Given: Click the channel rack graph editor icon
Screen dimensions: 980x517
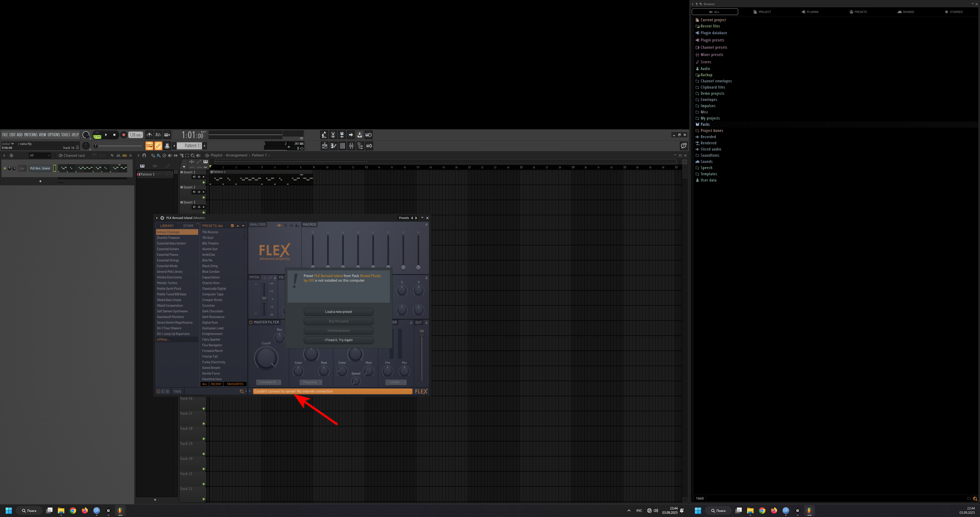Looking at the screenshot, I should [x=118, y=155].
